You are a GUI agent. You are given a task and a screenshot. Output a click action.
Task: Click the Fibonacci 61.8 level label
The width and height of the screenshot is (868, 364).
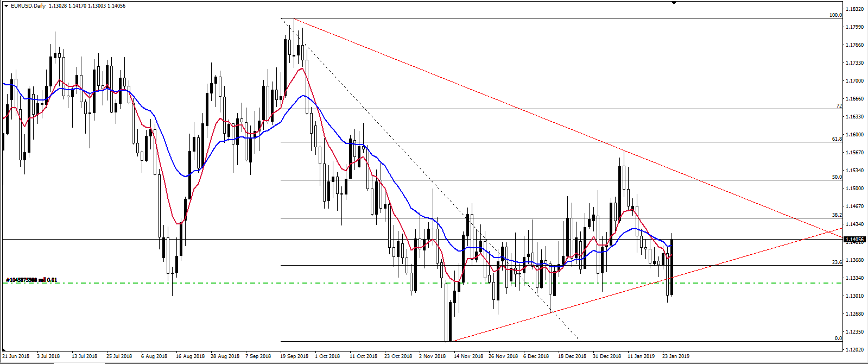[837, 139]
